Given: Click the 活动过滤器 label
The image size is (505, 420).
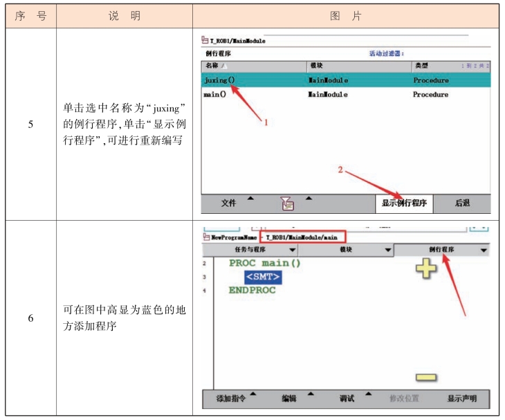Looking at the screenshot, I should click(x=386, y=53).
